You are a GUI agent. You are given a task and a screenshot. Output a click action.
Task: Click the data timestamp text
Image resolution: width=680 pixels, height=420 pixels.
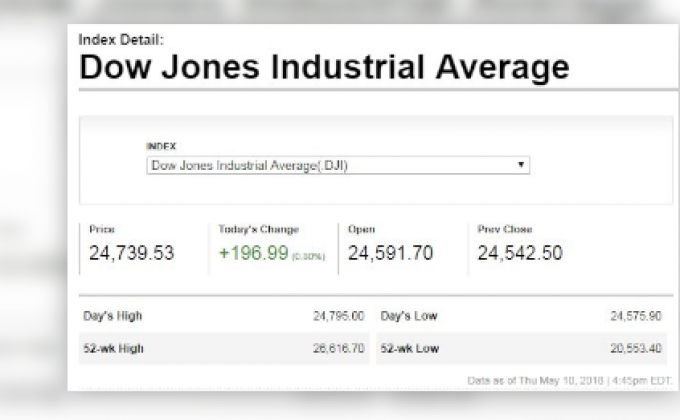click(x=571, y=381)
